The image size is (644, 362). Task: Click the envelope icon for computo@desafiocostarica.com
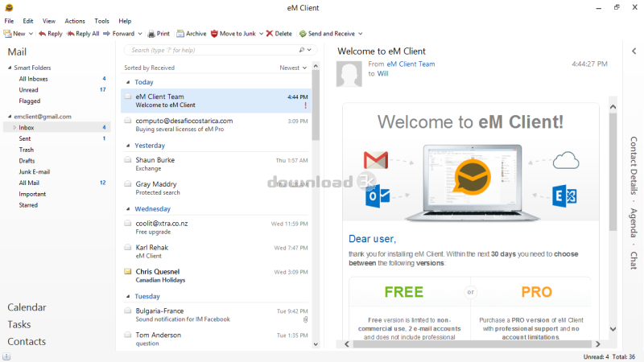128,121
